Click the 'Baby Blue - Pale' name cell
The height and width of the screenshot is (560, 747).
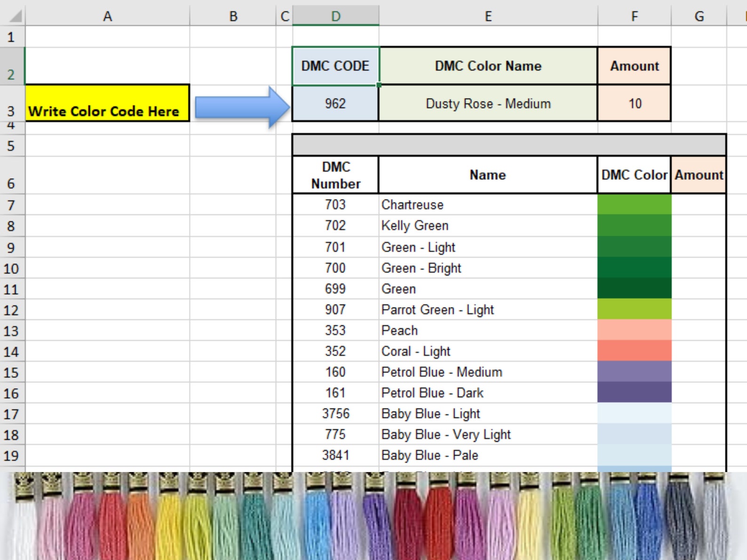(488, 455)
